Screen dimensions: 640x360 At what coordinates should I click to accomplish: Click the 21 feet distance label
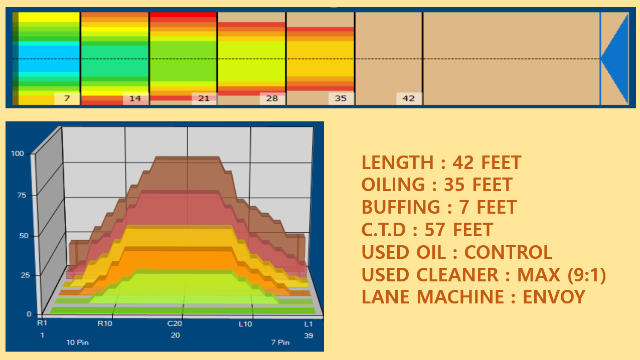coord(204,98)
